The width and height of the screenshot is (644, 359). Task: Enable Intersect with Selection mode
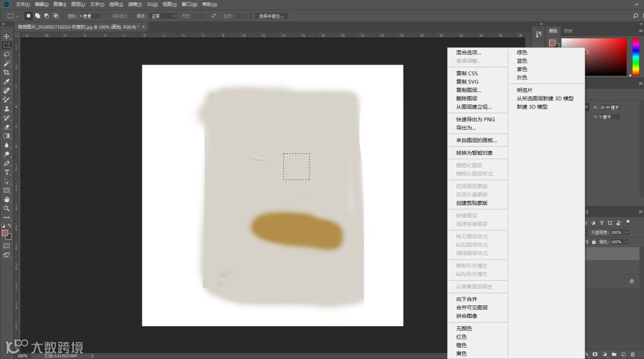pyautogui.click(x=55, y=16)
